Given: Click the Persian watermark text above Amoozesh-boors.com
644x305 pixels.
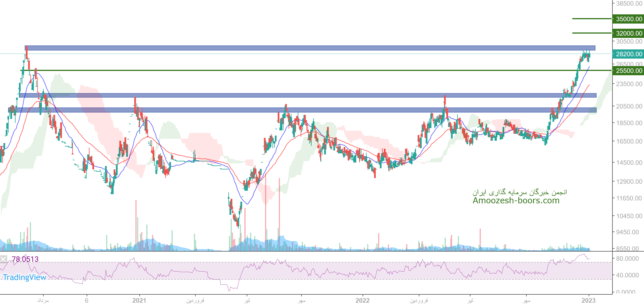Looking at the screenshot, I should 520,192.
